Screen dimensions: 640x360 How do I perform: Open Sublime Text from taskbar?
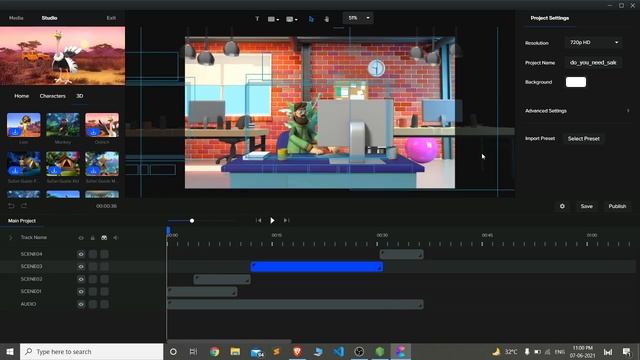277,351
